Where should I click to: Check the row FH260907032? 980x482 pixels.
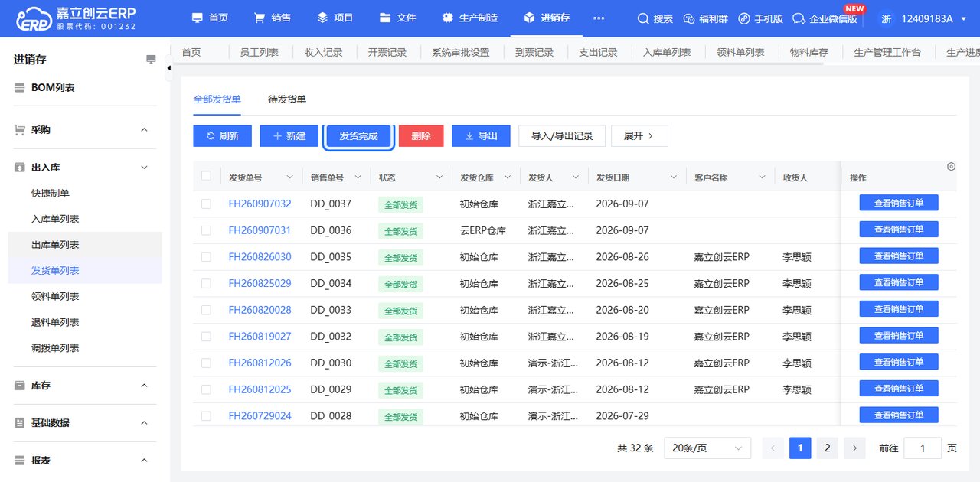click(206, 204)
